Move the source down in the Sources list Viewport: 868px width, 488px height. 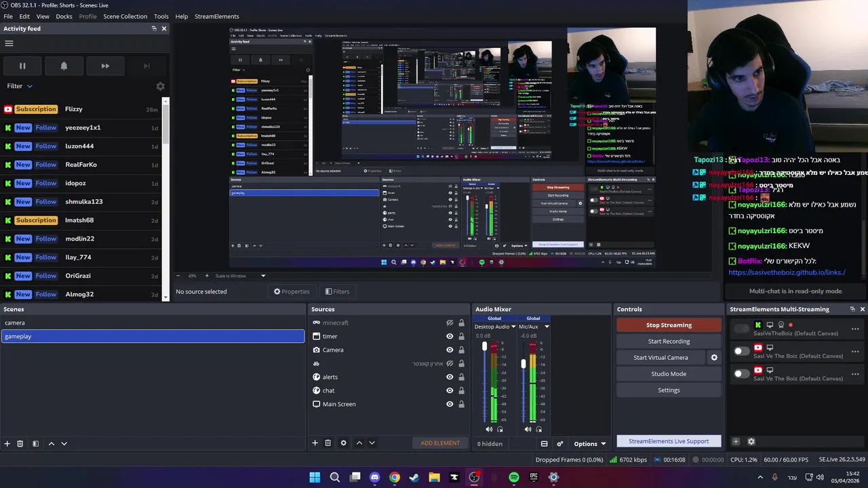point(372,443)
